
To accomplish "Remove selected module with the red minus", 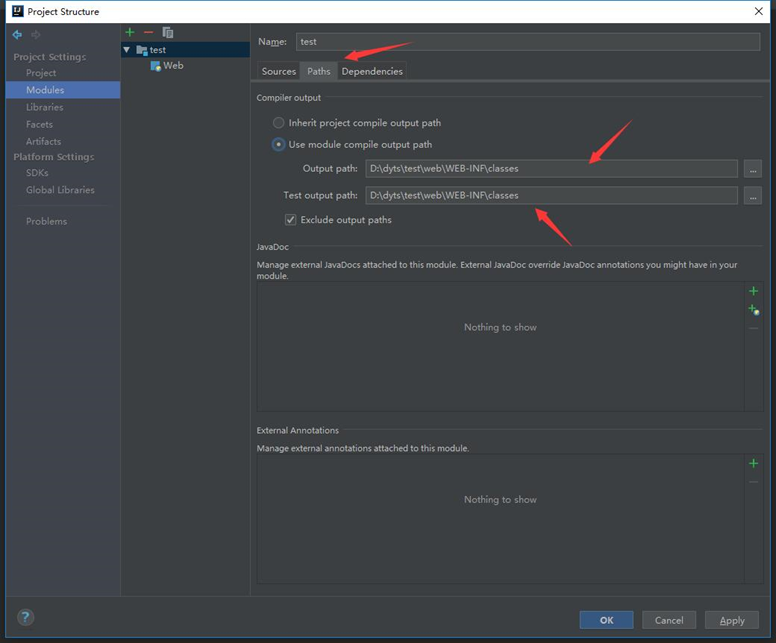I will pyautogui.click(x=148, y=32).
